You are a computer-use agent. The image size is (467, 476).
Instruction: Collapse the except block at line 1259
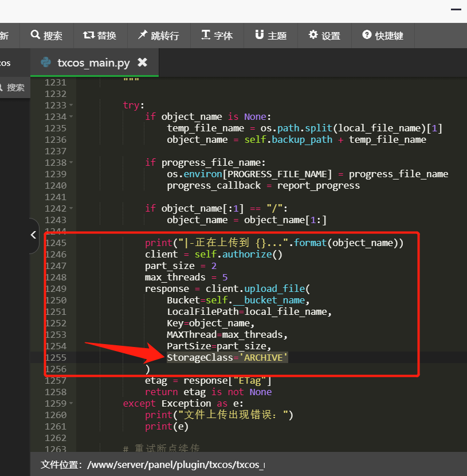[x=71, y=404]
